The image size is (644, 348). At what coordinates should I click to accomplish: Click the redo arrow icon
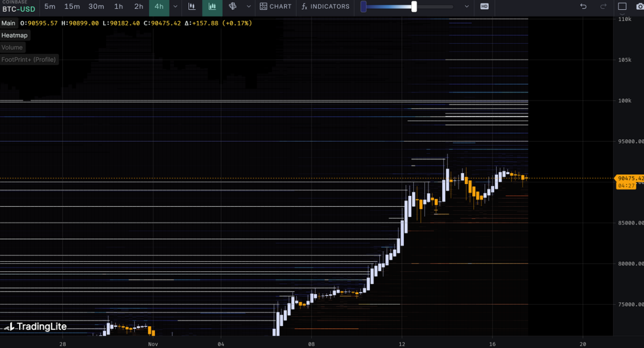603,7
